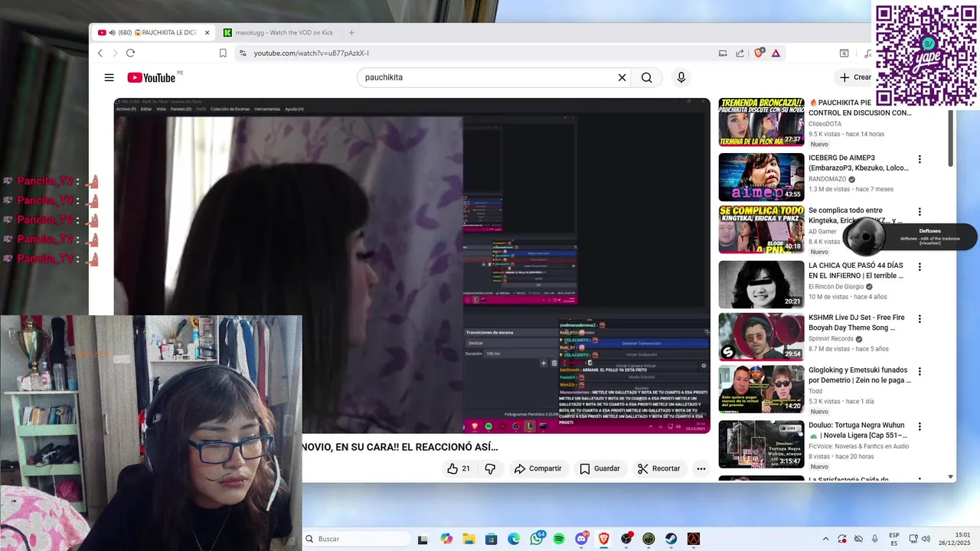Open the El Rincón De Giorgio channel
980x551 pixels.
coord(836,286)
